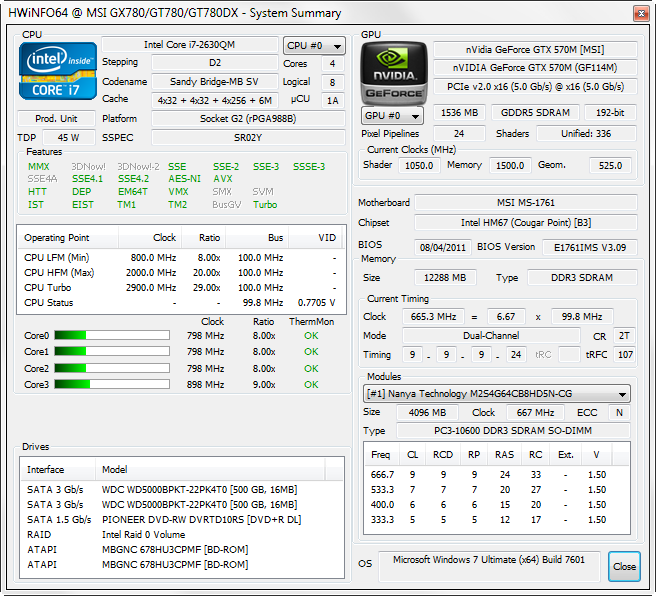The image size is (656, 596).
Task: Click the Operating Point column header
Action: click(68, 238)
